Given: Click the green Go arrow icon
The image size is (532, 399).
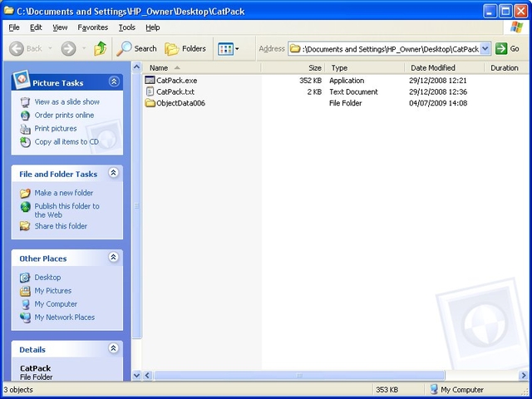Looking at the screenshot, I should 501,49.
